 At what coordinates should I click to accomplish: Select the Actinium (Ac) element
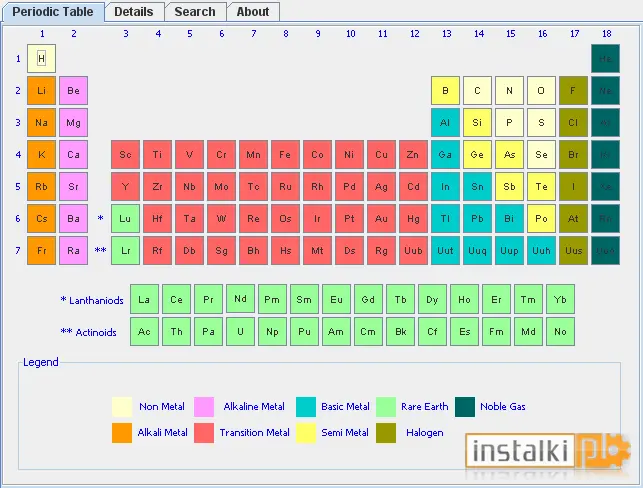tap(144, 331)
